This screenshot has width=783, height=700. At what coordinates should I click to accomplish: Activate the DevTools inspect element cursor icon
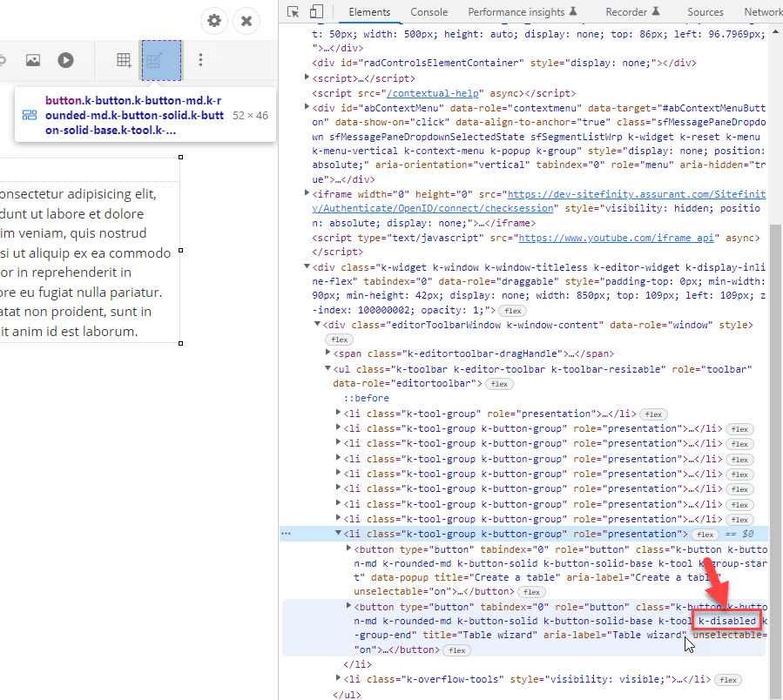coord(293,12)
